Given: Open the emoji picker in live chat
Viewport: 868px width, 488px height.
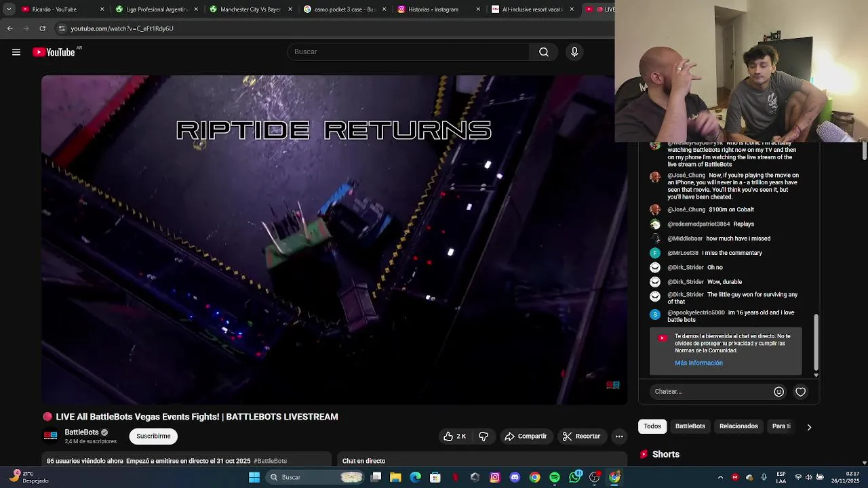Looking at the screenshot, I should point(778,392).
